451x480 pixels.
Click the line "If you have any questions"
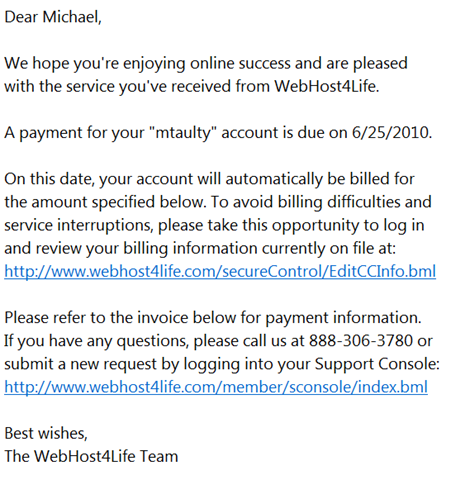[218, 341]
